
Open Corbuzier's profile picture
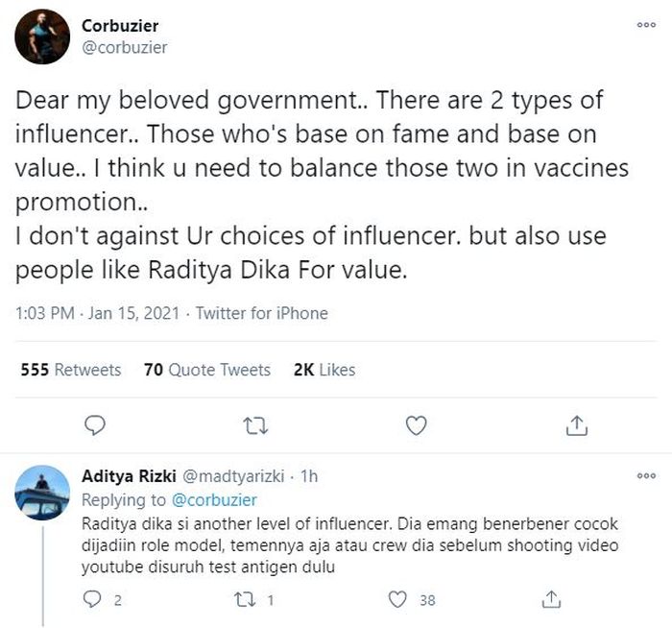coord(42,36)
